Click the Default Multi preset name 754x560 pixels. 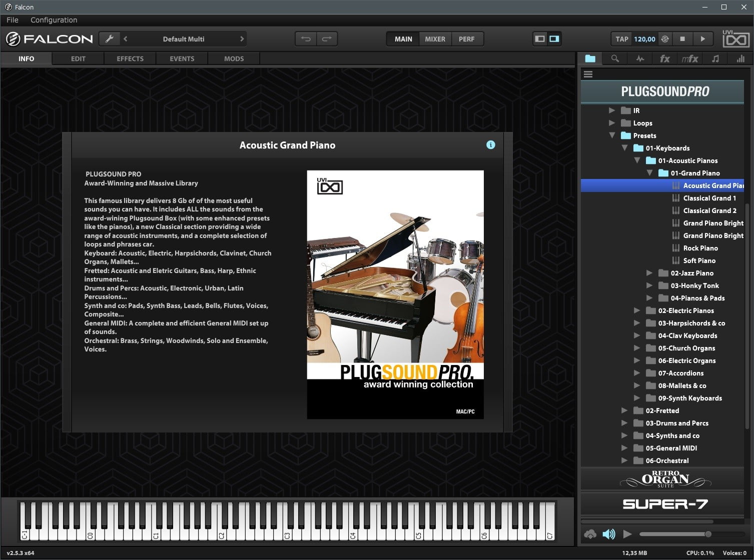coord(184,39)
